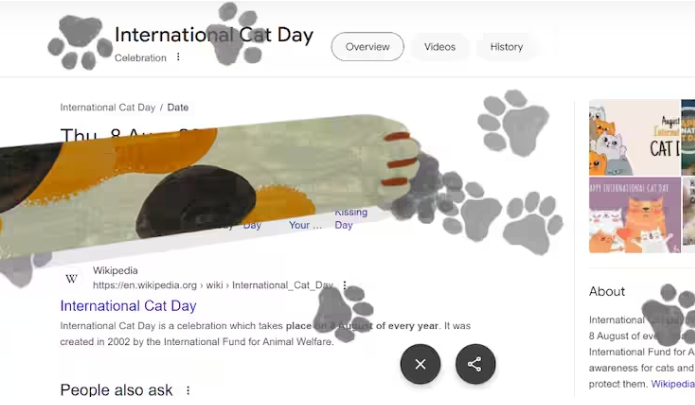695x405 pixels.
Task: Switch to the History tab
Action: click(x=506, y=47)
